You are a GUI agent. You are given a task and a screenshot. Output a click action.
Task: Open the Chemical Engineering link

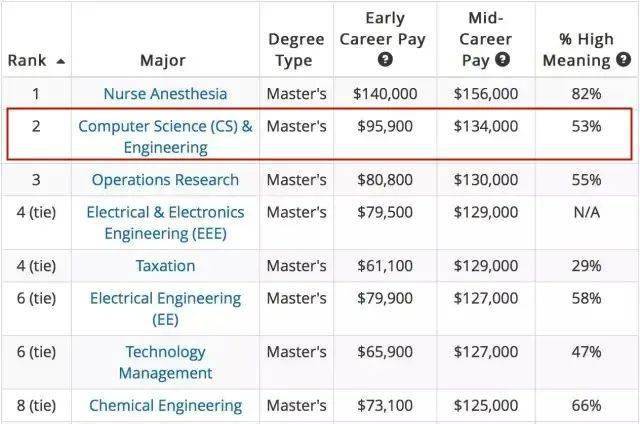165,406
